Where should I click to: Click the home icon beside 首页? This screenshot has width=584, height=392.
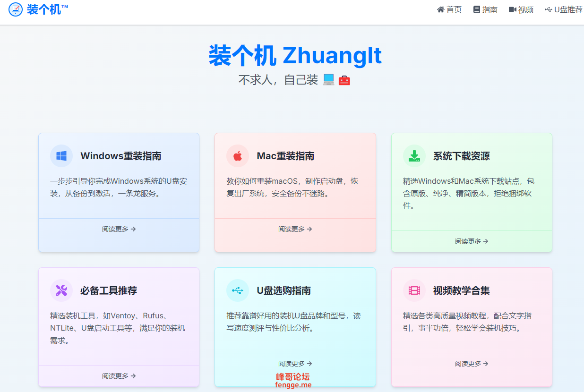[441, 9]
